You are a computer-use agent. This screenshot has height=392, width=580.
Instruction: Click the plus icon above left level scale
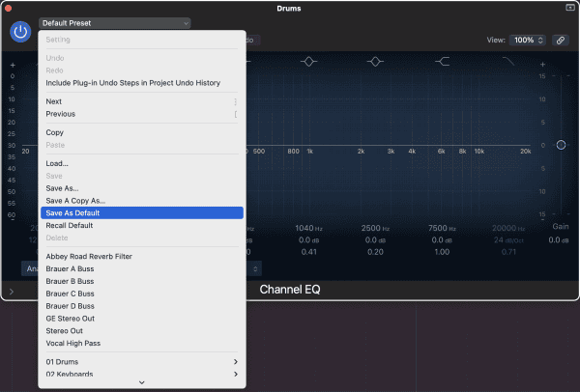tap(13, 65)
